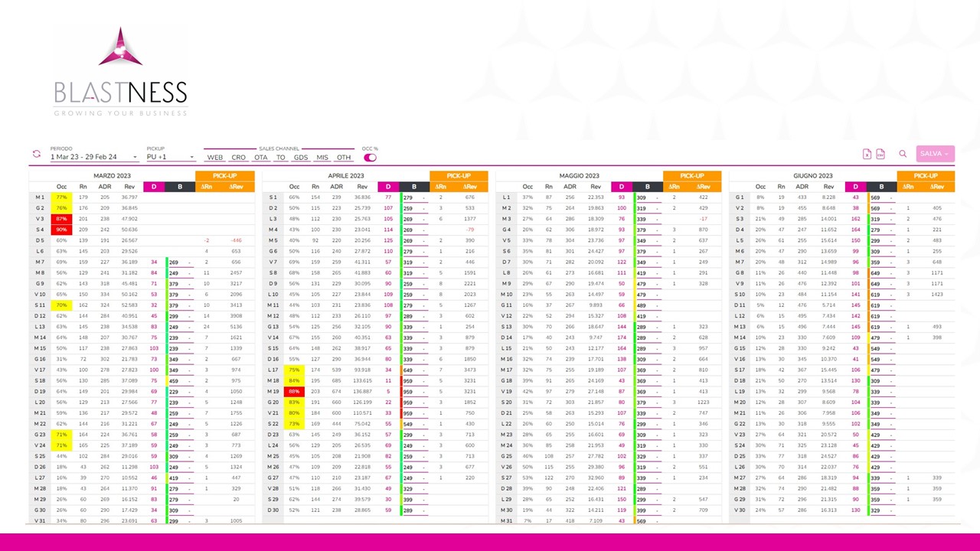
Task: Open the Periodo date range dropdown
Action: coord(93,157)
